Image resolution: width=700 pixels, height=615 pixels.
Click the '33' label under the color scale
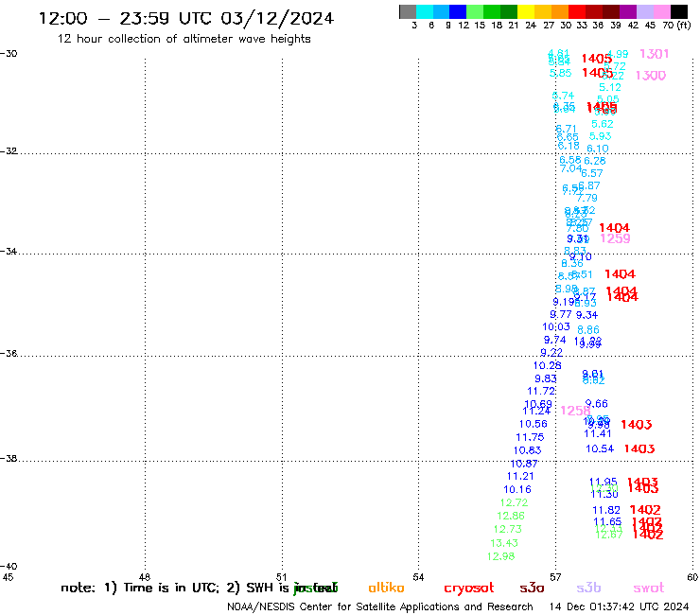[x=581, y=25]
